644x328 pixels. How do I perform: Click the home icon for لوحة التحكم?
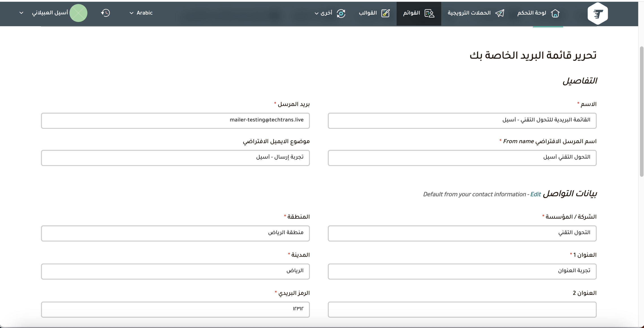(x=555, y=13)
